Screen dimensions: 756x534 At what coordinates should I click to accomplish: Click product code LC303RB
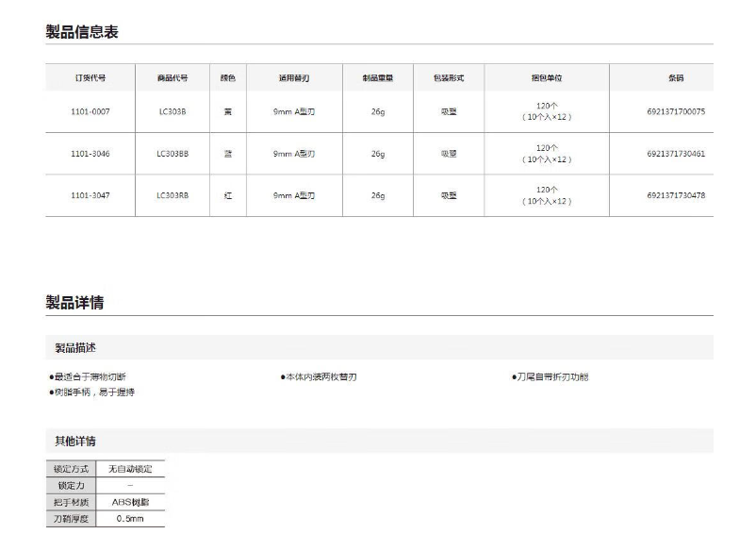click(173, 195)
